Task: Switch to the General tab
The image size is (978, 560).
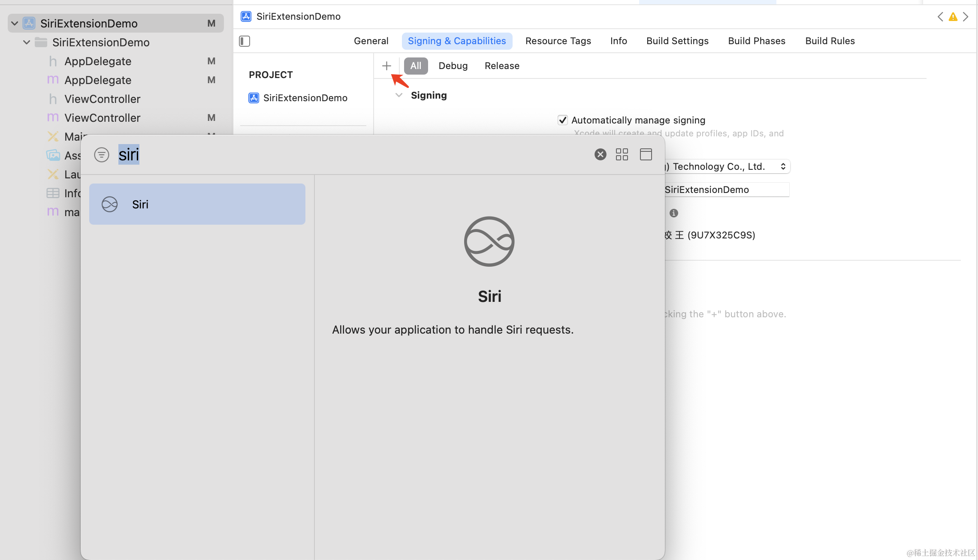Action: click(371, 41)
